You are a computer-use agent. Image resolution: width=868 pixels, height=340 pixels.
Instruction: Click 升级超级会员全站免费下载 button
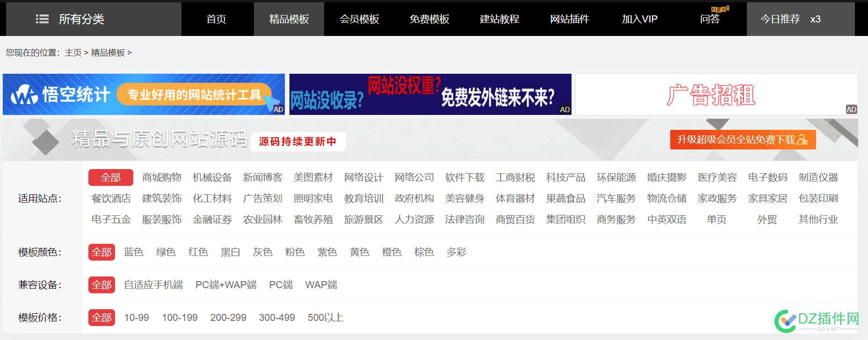(x=743, y=140)
